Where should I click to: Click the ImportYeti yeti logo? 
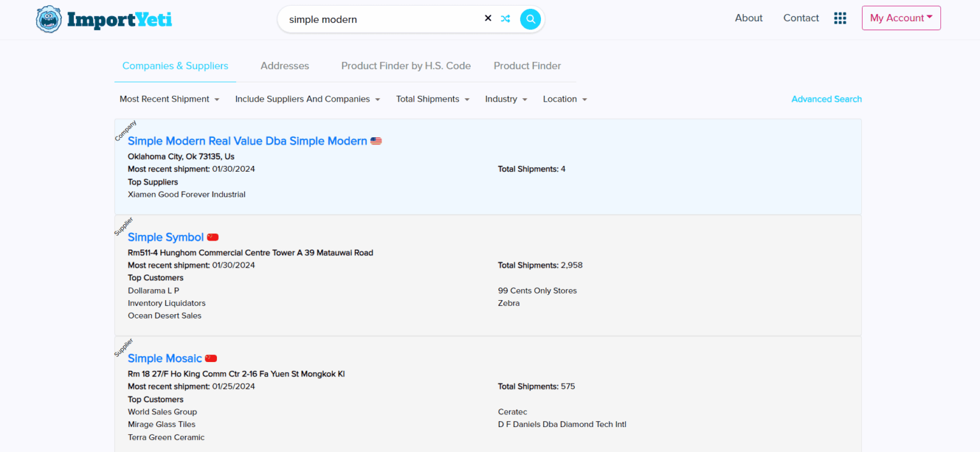click(x=48, y=19)
